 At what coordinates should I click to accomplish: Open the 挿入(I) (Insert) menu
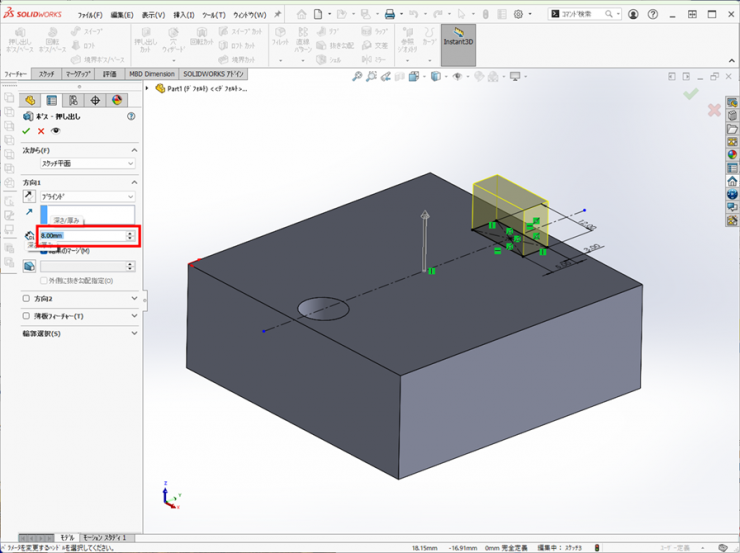[184, 15]
